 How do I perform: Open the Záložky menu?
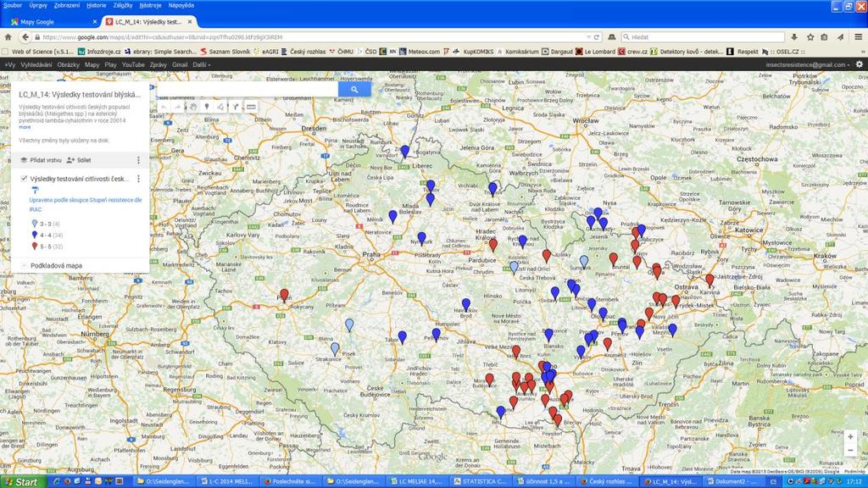point(123,5)
